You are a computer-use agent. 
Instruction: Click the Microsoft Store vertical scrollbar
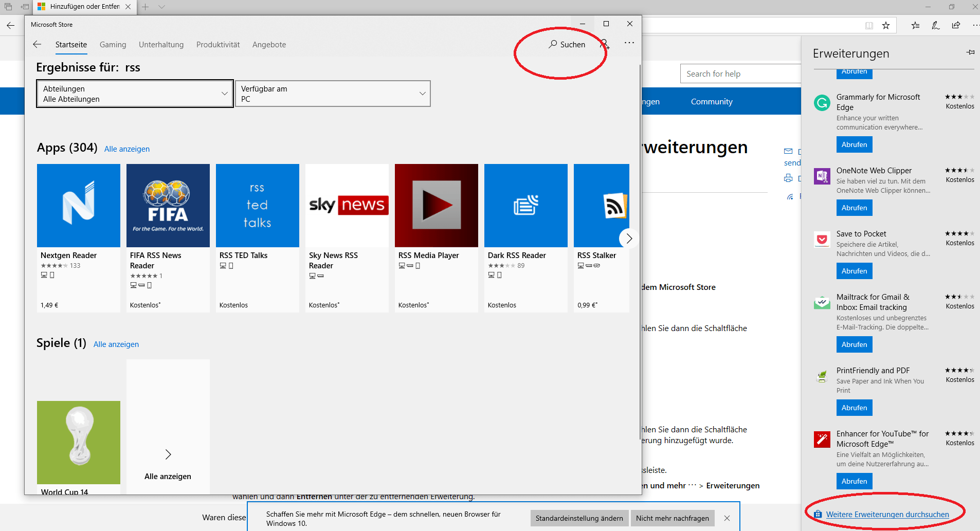tap(640, 252)
